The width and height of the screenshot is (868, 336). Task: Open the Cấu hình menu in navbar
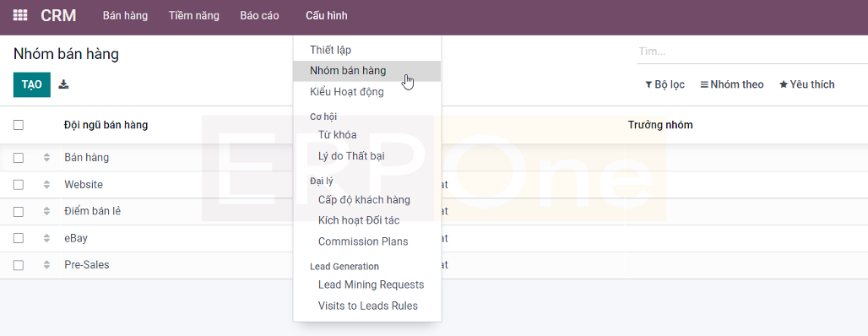(327, 15)
